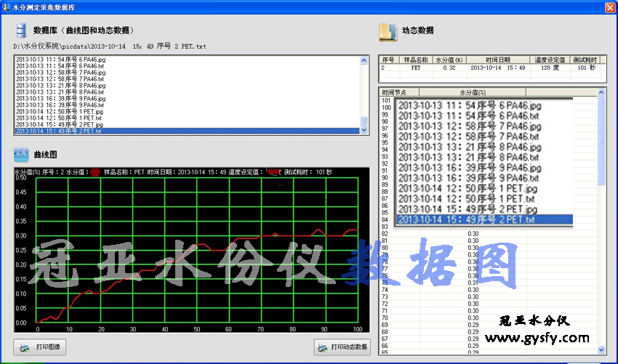Click the 测试耗时 column header
Image resolution: width=618 pixels, height=364 pixels.
tap(585, 60)
